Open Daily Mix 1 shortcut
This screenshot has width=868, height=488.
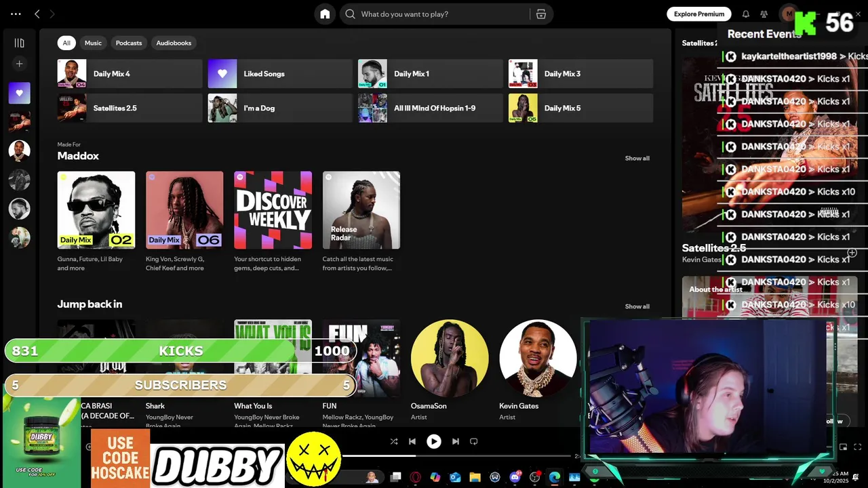[430, 74]
